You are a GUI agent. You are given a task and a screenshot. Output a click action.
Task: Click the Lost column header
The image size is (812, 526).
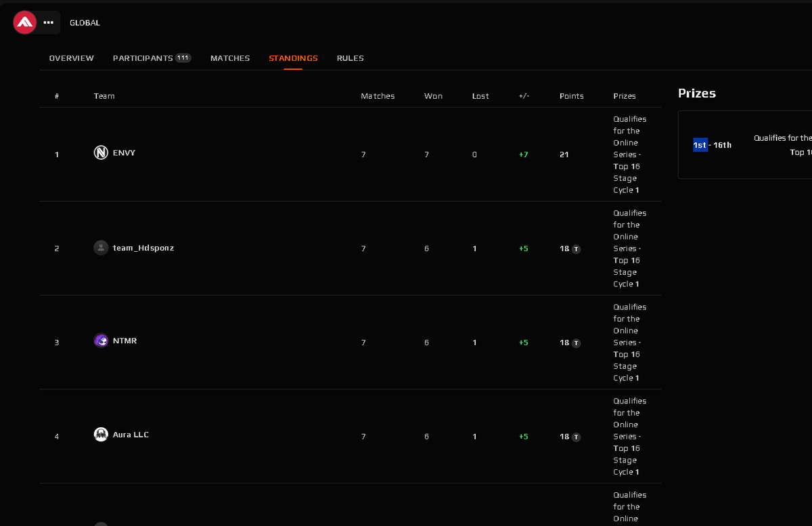[x=480, y=96]
